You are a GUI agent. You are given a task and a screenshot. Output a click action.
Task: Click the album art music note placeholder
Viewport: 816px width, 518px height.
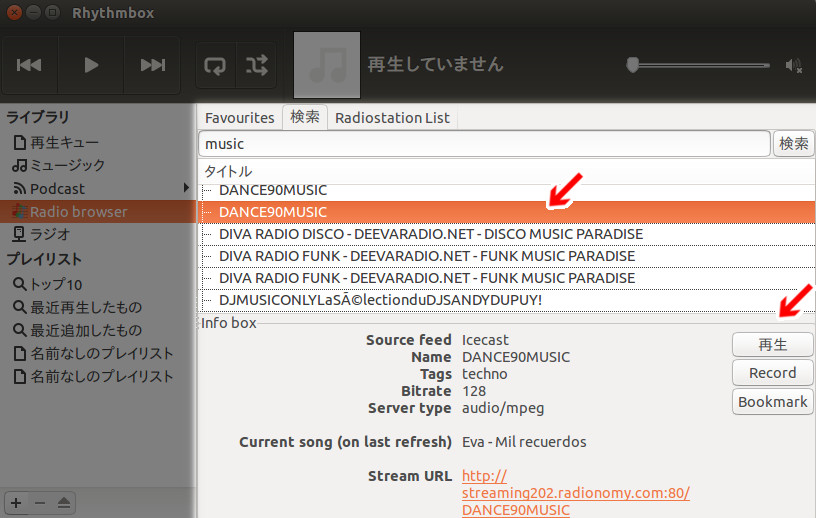327,65
